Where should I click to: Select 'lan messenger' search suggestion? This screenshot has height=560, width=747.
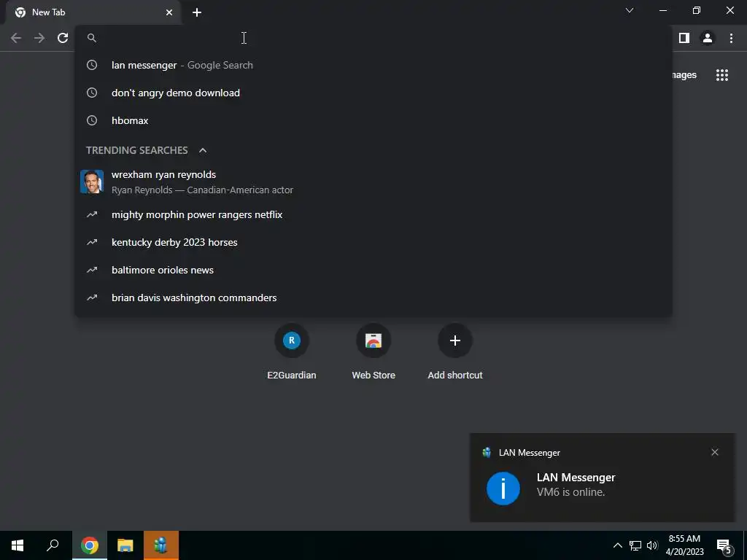pyautogui.click(x=373, y=65)
